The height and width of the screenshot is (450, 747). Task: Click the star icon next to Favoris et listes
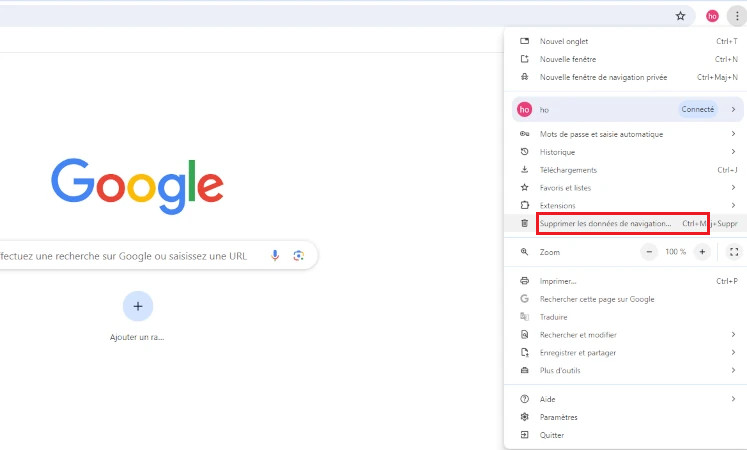[525, 187]
